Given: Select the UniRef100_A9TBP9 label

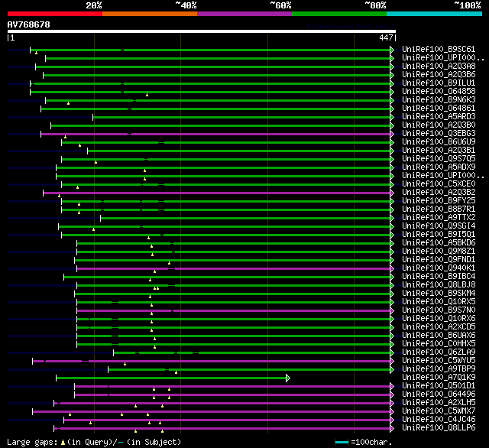Looking at the screenshot, I should (439, 369).
